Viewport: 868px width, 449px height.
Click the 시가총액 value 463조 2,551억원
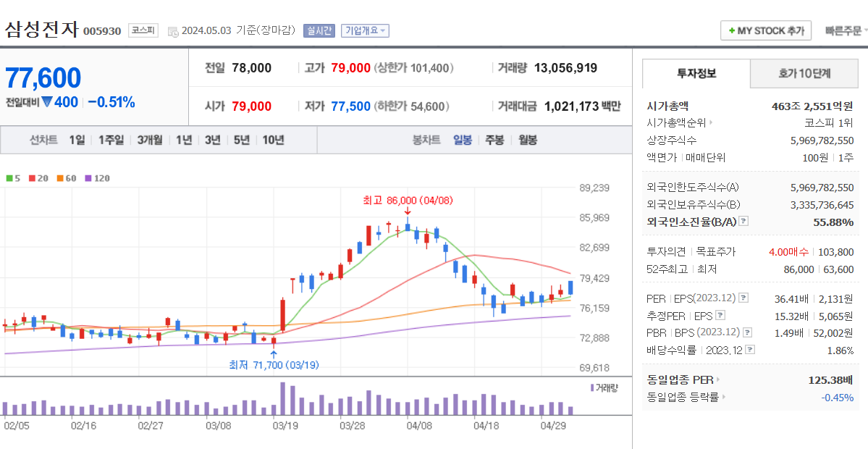[813, 106]
